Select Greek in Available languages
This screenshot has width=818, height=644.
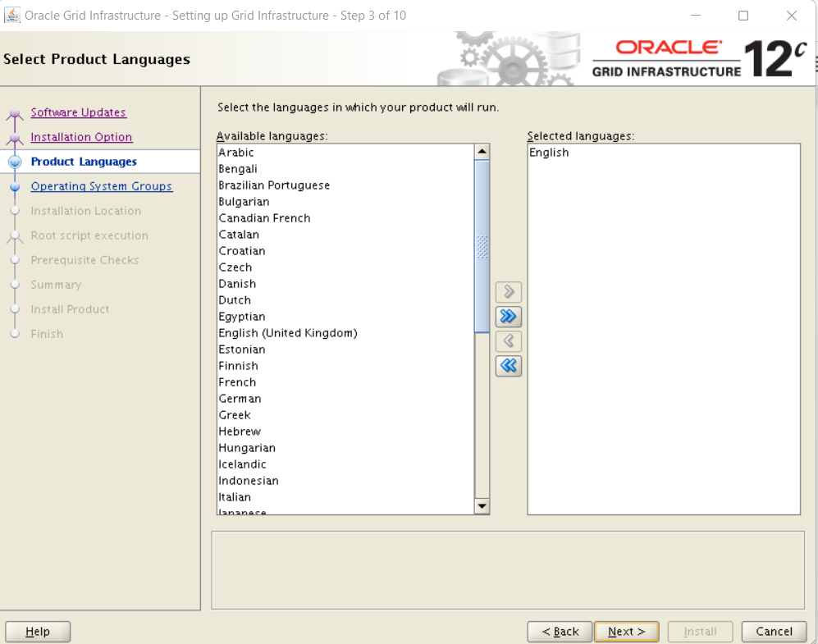click(345, 415)
